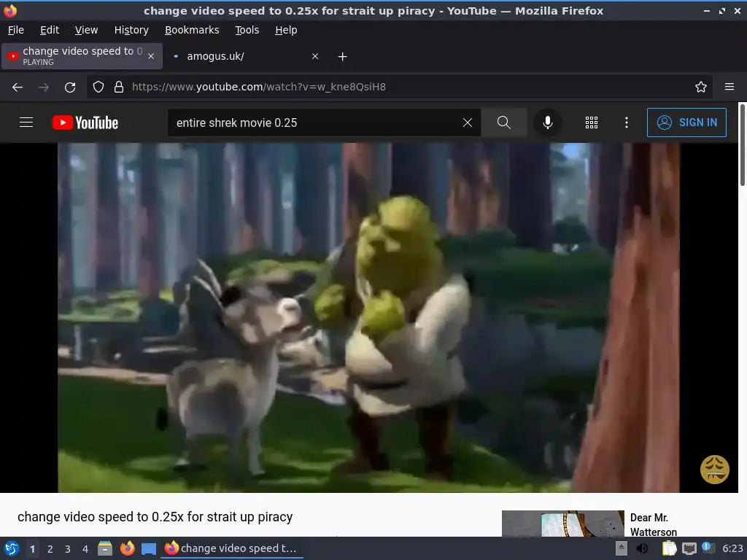Switch to workspace 4

point(85,549)
